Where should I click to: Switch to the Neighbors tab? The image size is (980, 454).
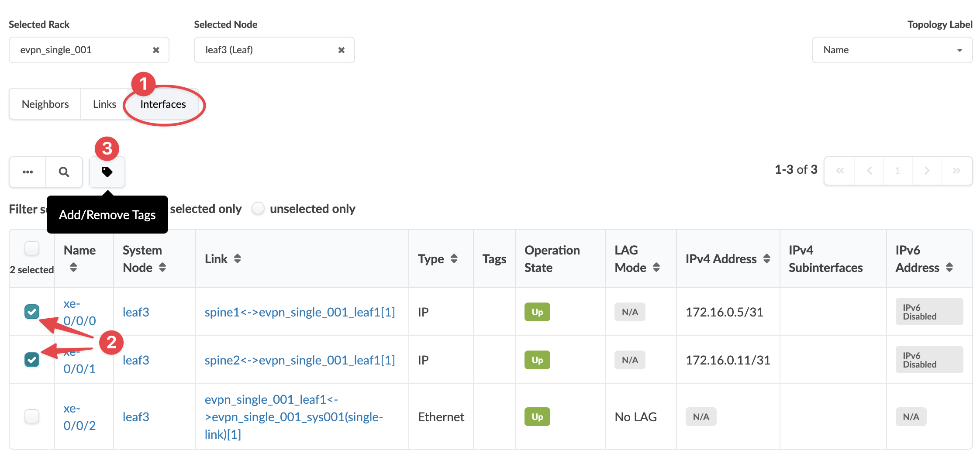coord(45,104)
